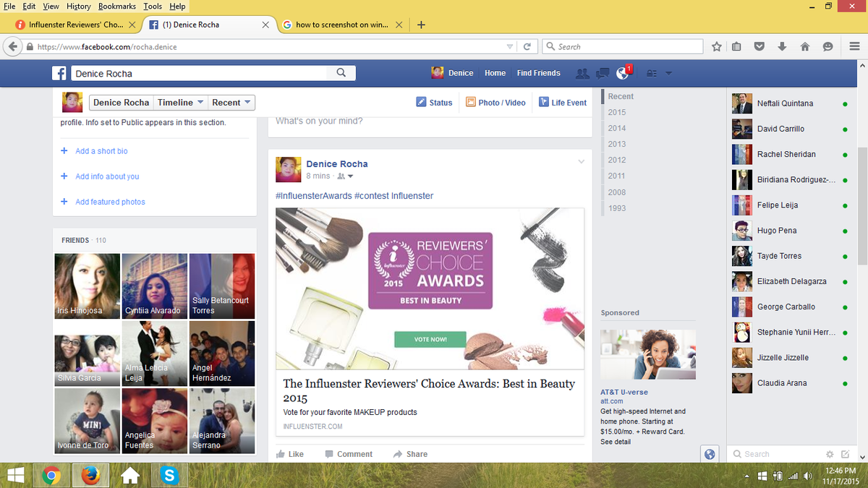
Task: Share the Influenster post
Action: pos(410,454)
